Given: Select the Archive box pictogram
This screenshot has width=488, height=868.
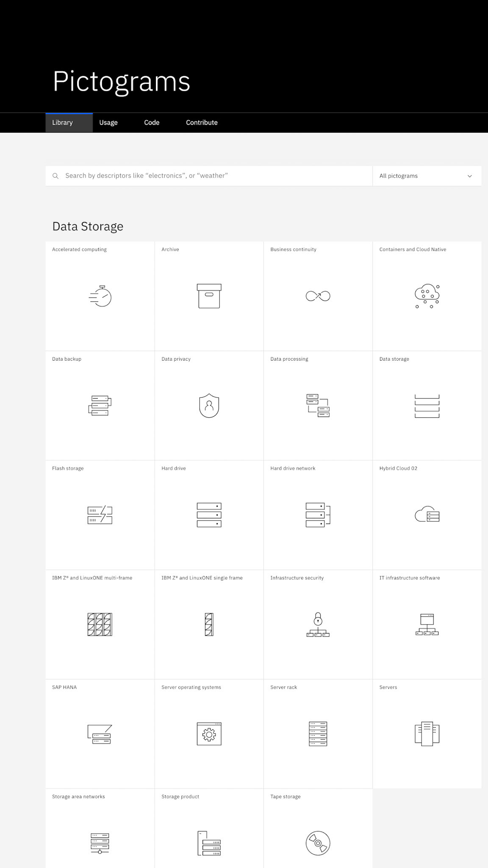Looking at the screenshot, I should 209,296.
